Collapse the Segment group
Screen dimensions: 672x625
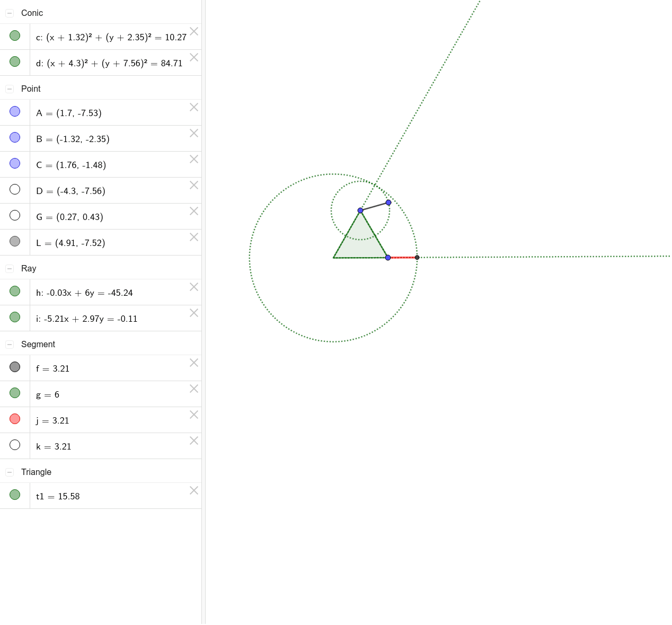click(x=10, y=345)
